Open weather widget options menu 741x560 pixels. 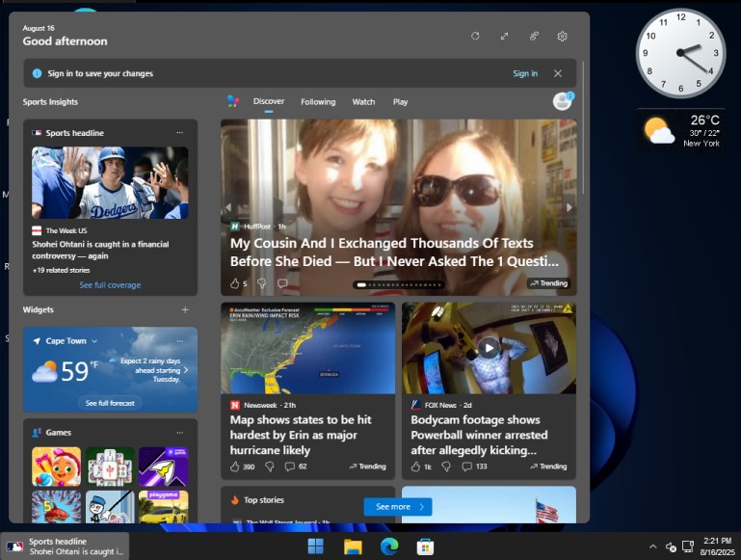click(x=179, y=341)
